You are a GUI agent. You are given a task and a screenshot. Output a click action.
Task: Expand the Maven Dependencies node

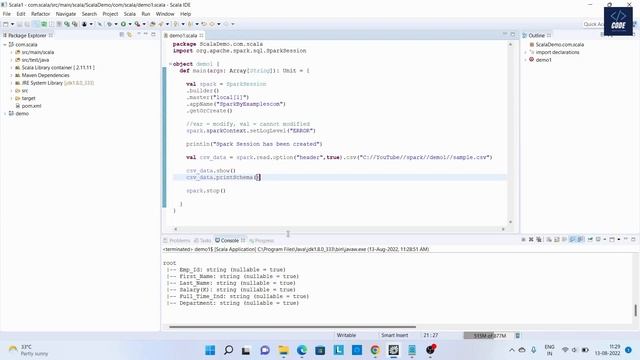11,75
